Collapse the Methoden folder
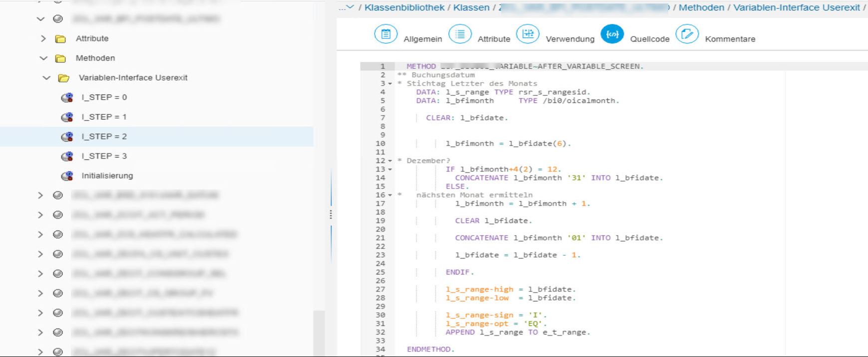The image size is (868, 357). [x=43, y=58]
